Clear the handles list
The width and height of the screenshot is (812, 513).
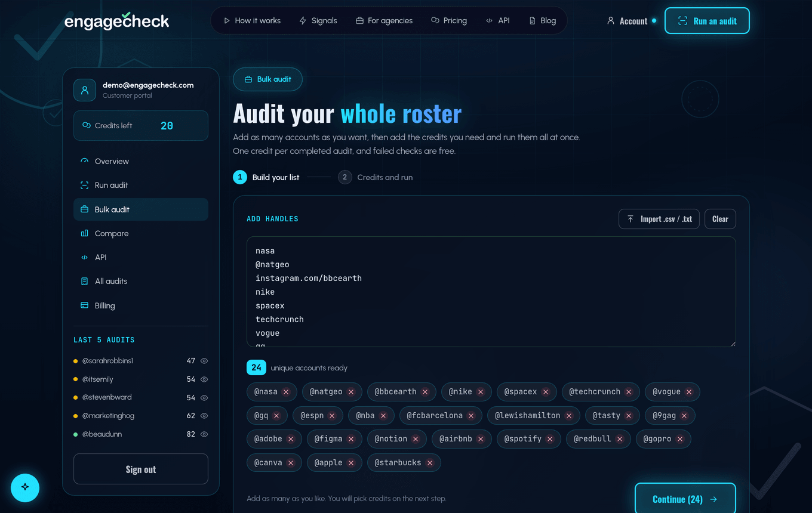click(x=720, y=219)
